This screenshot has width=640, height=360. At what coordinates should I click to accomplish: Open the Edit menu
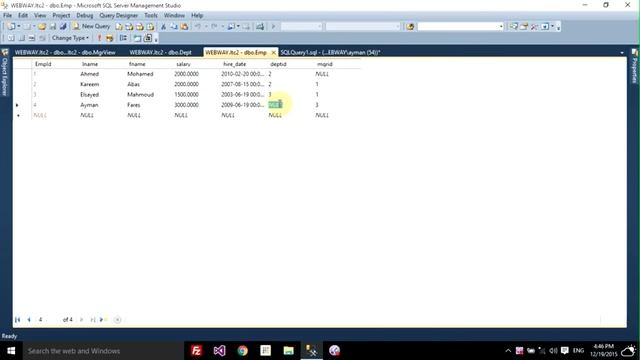[23, 16]
